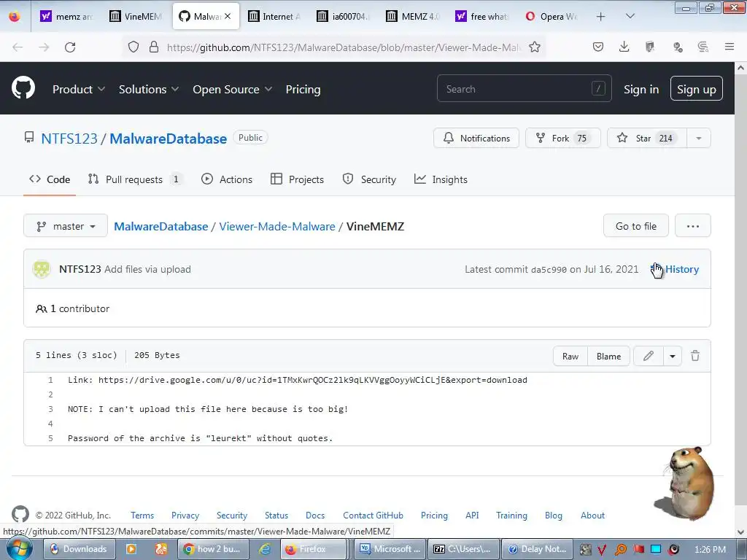This screenshot has width=747, height=560.
Task: Open the Firefox hamburger menu
Action: 729,47
